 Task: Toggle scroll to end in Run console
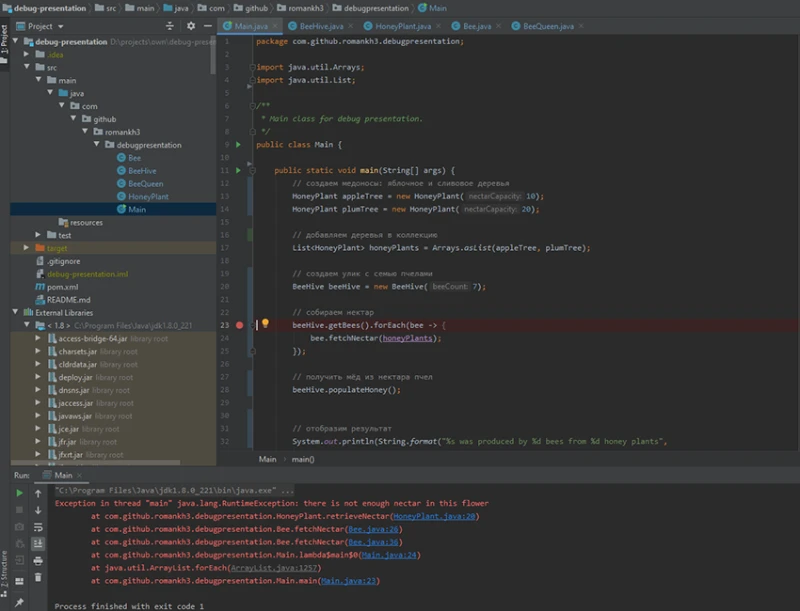point(37,543)
